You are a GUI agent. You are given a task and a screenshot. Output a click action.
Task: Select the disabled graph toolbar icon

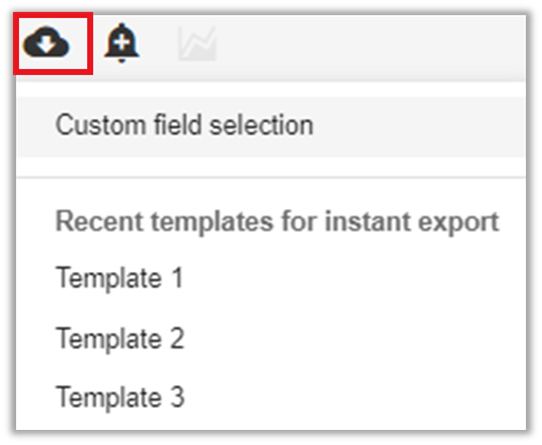click(x=197, y=44)
